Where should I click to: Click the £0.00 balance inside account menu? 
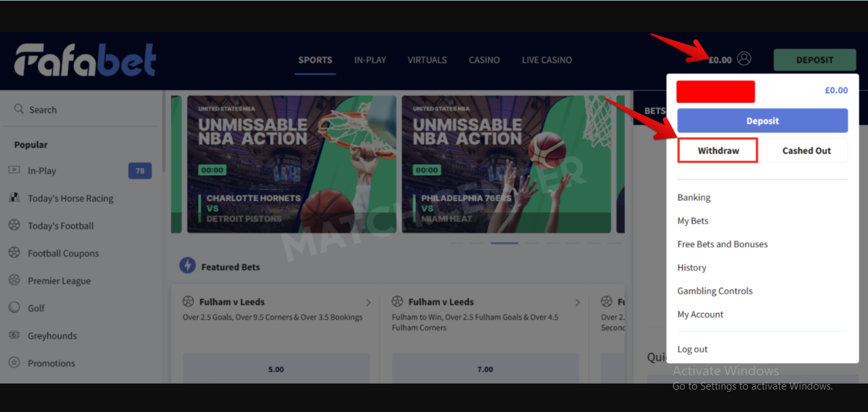coord(836,90)
